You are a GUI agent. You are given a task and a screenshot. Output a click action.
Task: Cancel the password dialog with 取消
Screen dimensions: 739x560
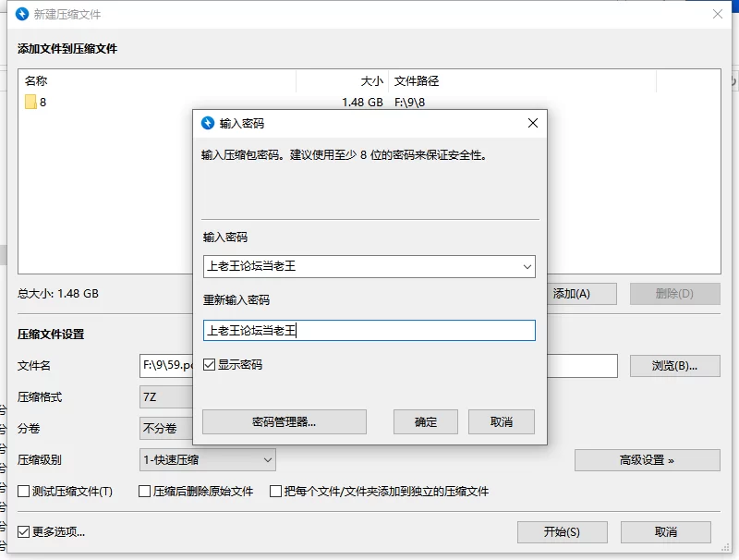coord(502,421)
